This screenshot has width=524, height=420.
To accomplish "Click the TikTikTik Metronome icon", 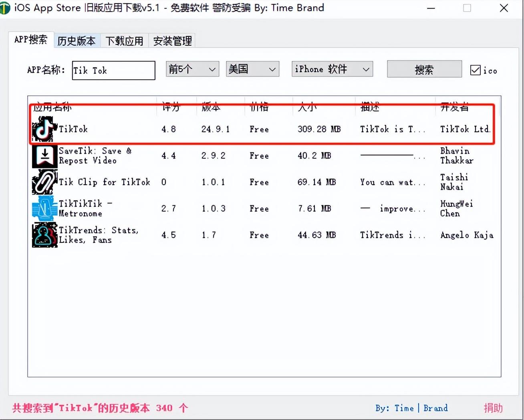I will pos(44,208).
